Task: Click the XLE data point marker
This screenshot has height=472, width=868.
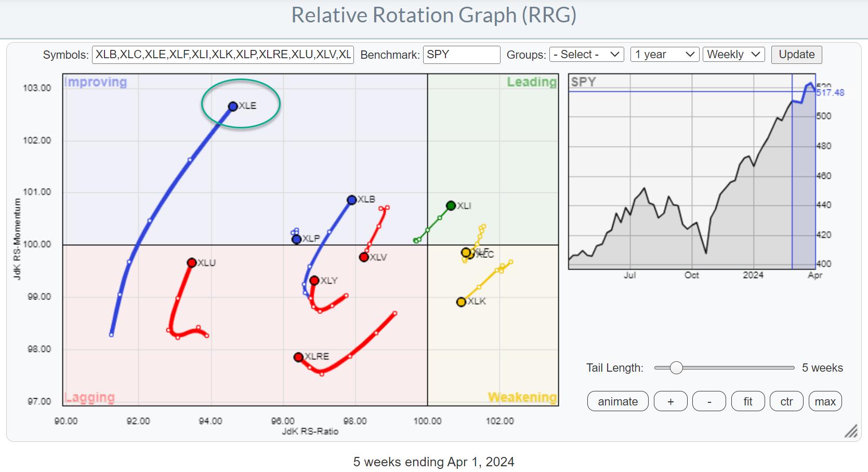Action: pyautogui.click(x=233, y=106)
